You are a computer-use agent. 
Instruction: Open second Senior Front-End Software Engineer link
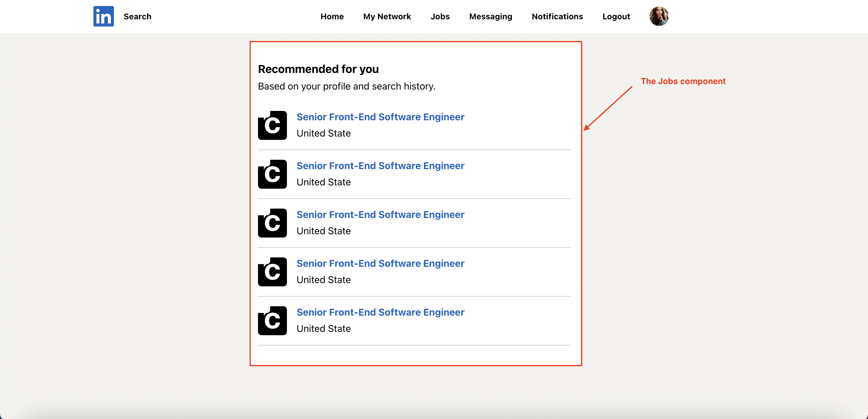[x=380, y=166]
